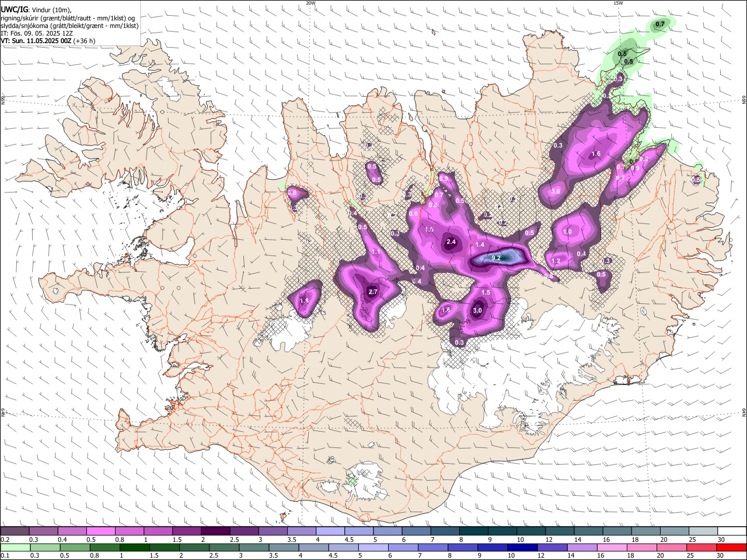
Task: Click the 9.2 precipitation value on the map
Action: 497,258
